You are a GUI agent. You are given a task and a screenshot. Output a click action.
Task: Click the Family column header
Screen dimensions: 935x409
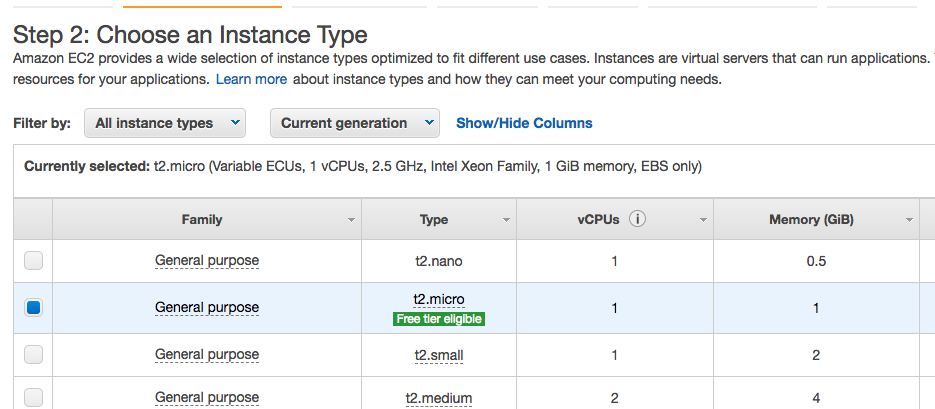pyautogui.click(x=202, y=220)
